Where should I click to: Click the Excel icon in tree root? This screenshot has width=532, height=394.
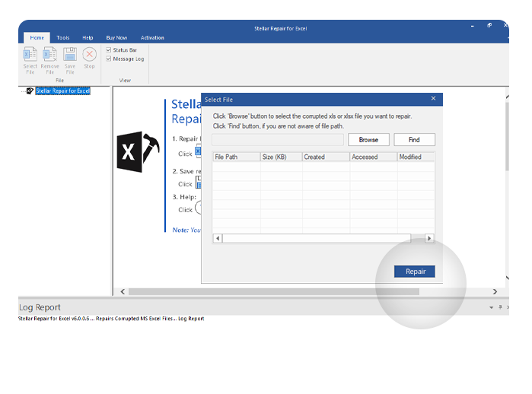(x=30, y=91)
